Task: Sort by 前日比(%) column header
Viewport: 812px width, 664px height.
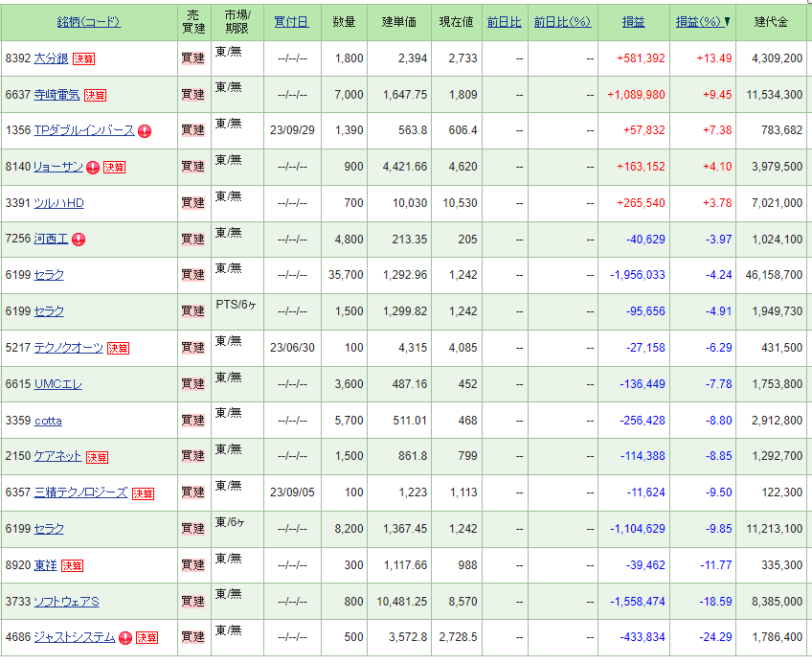Action: point(562,22)
